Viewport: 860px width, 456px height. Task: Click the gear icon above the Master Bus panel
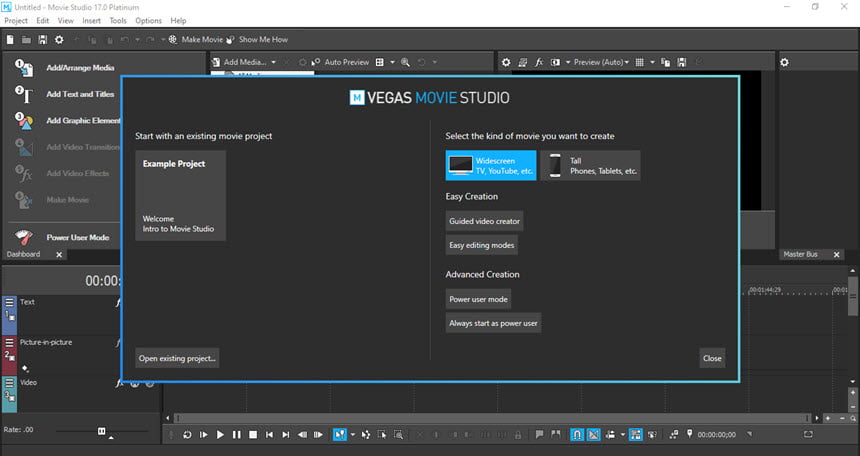click(784, 62)
